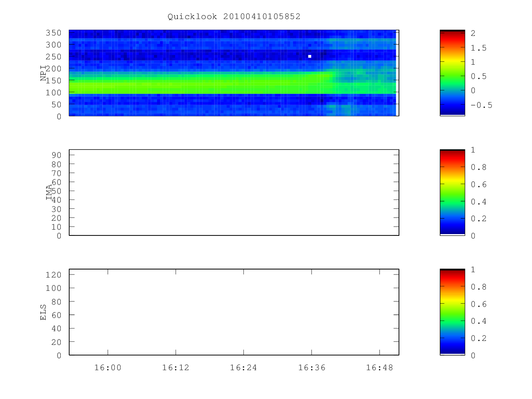Click the -0.5 label on NPI colorbar
Viewport: 532px width, 399px height.
pyautogui.click(x=481, y=105)
